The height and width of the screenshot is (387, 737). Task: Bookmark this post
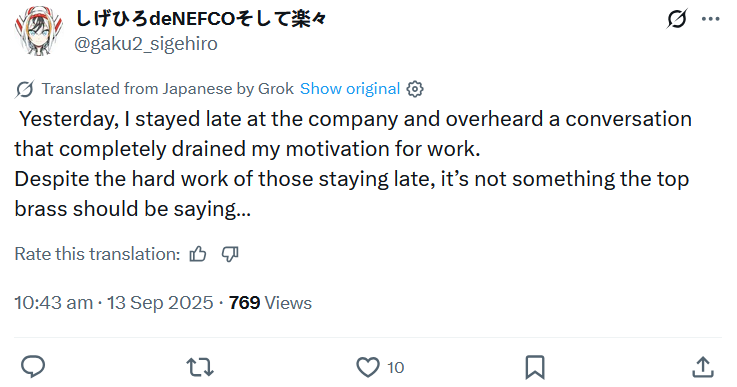pos(535,367)
